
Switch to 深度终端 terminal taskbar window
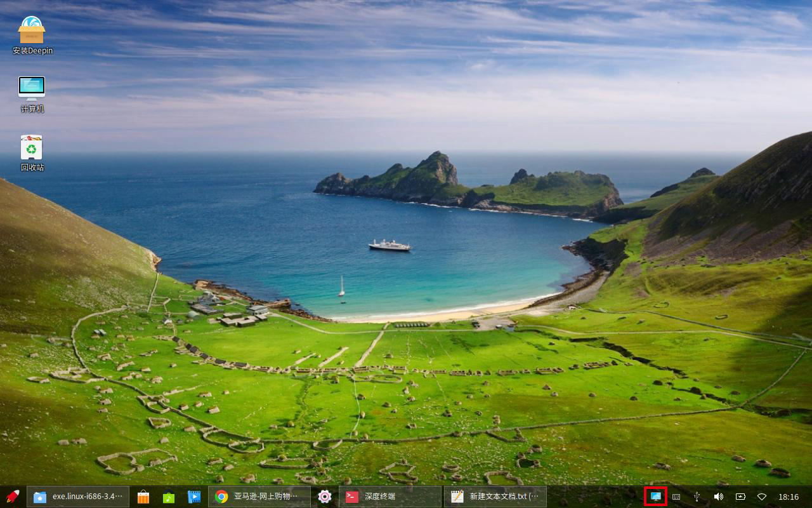390,497
